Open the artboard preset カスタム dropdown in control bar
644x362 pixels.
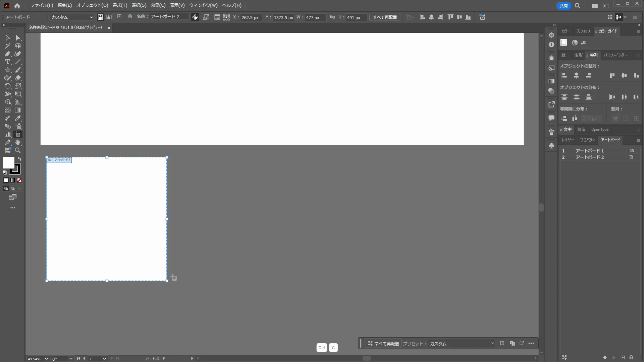[x=72, y=17]
